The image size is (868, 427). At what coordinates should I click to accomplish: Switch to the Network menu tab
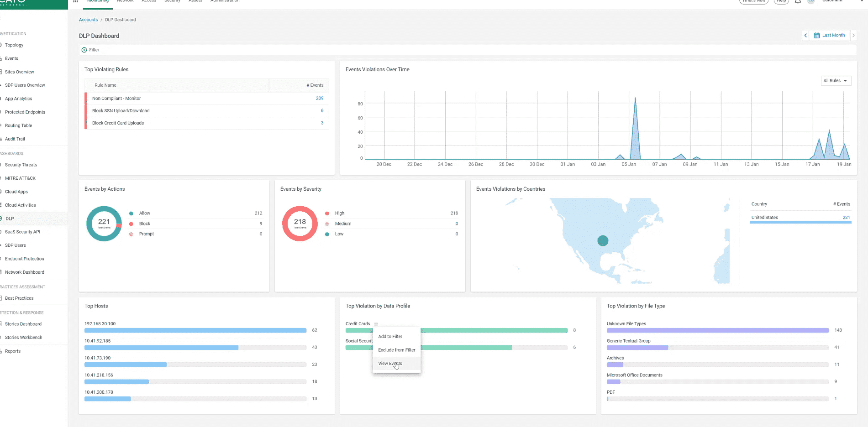125,1
